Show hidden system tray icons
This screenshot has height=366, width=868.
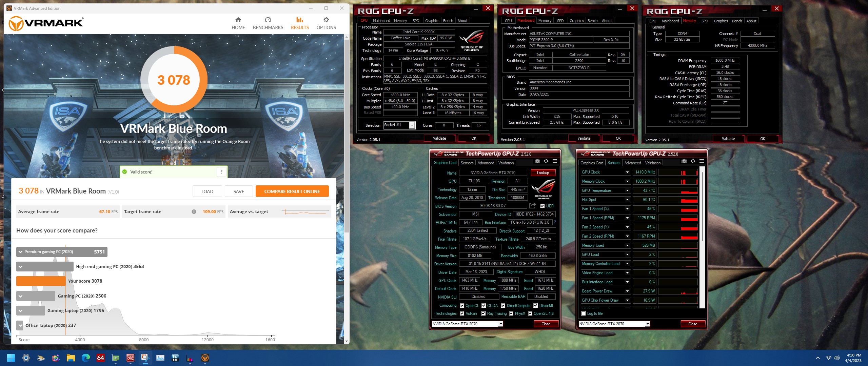tap(817, 358)
